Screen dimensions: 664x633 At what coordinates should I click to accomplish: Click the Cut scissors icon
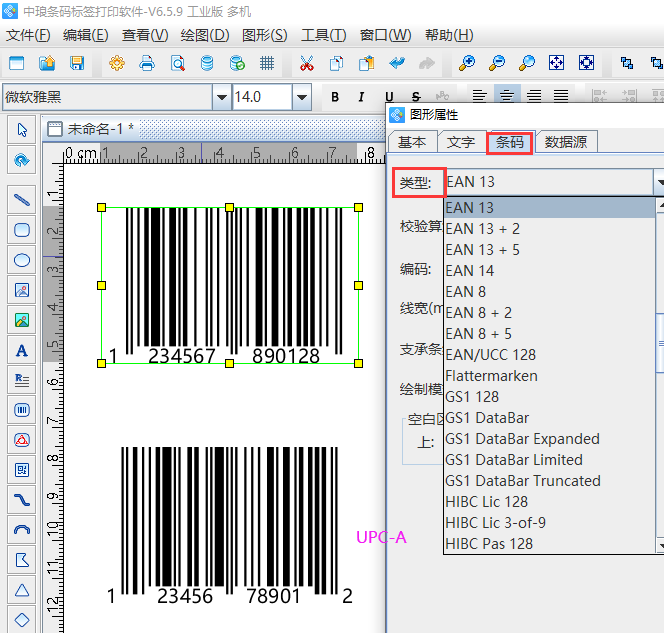coord(307,64)
